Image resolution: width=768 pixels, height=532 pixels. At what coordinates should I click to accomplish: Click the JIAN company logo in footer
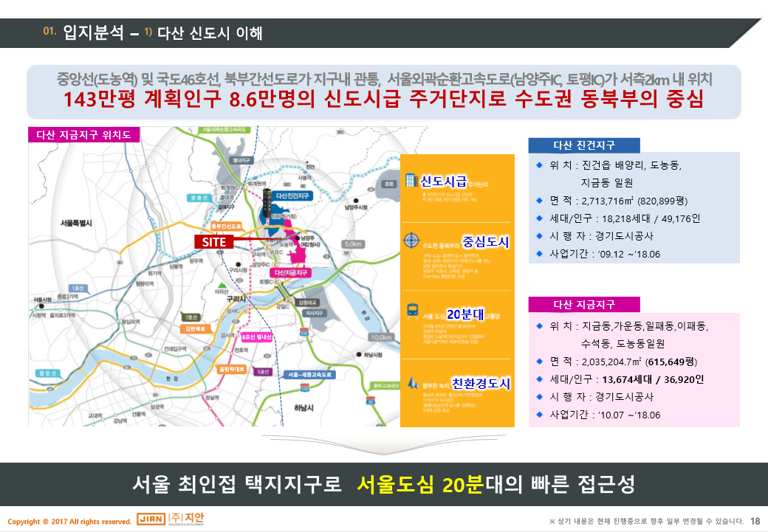151,520
